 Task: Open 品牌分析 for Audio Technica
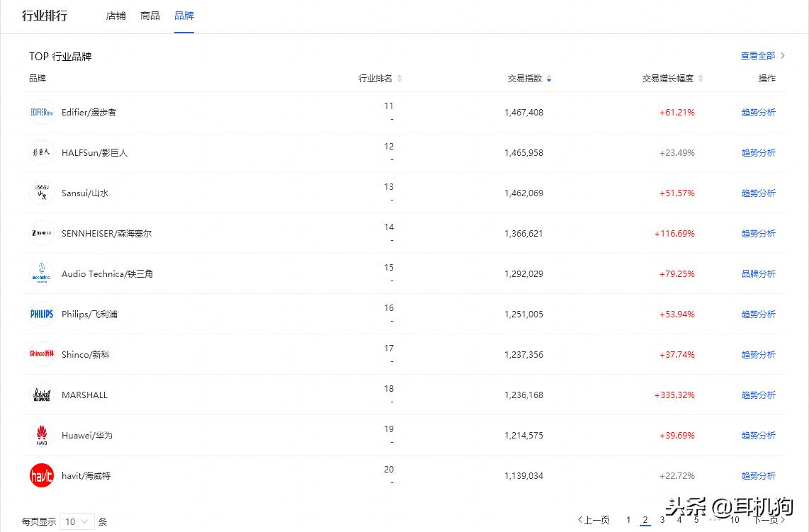click(x=758, y=273)
